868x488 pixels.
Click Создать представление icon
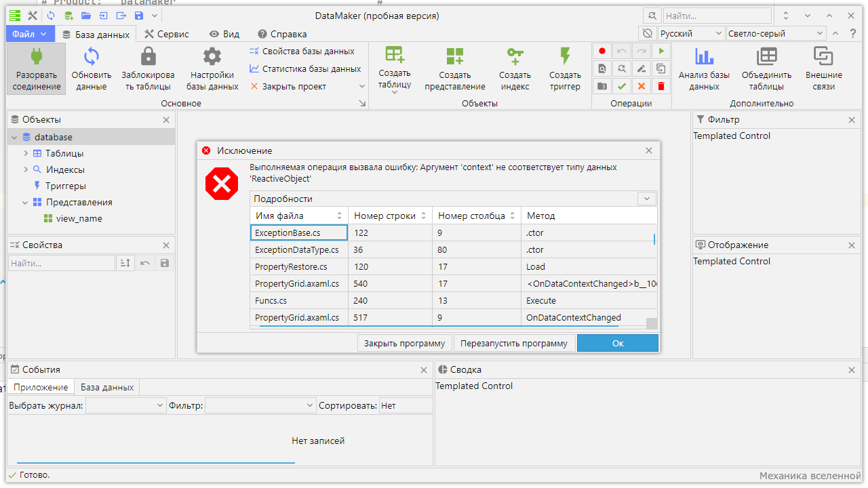455,56
